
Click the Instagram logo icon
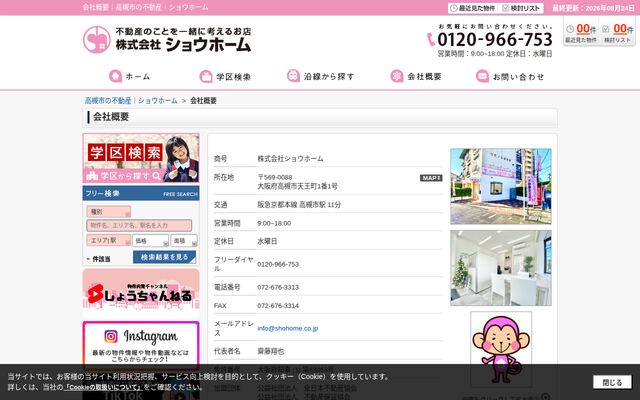click(x=111, y=336)
